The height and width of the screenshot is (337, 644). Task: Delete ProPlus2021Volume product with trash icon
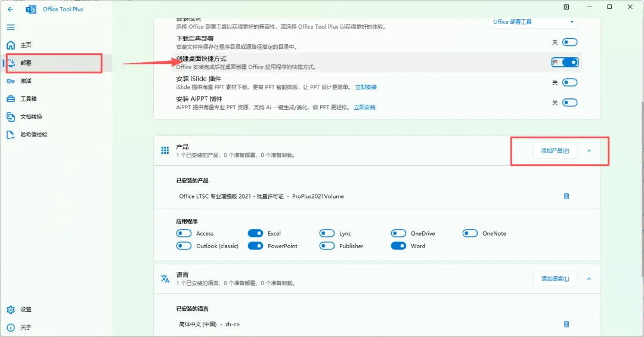pyautogui.click(x=566, y=196)
